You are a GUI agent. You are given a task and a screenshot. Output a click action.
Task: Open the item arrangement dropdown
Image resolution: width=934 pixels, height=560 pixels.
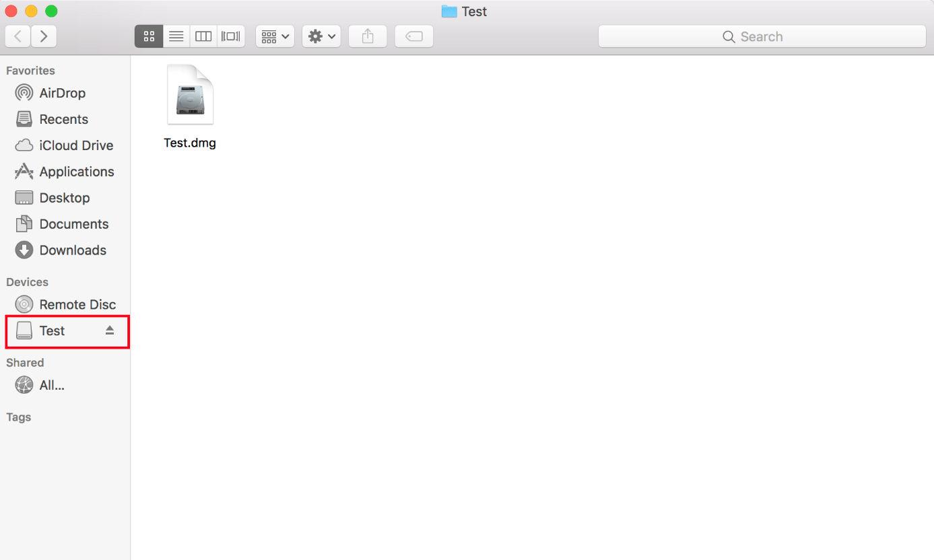[275, 36]
